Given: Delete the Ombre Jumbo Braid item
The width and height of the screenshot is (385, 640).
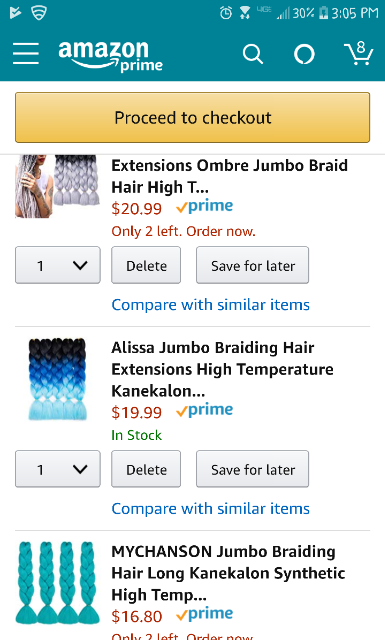Looking at the screenshot, I should (146, 265).
